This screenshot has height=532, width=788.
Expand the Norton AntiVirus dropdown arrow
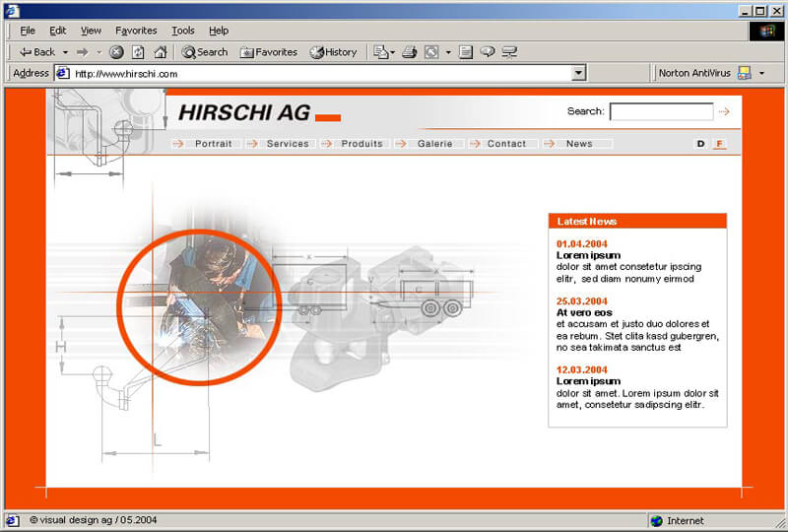pos(761,74)
